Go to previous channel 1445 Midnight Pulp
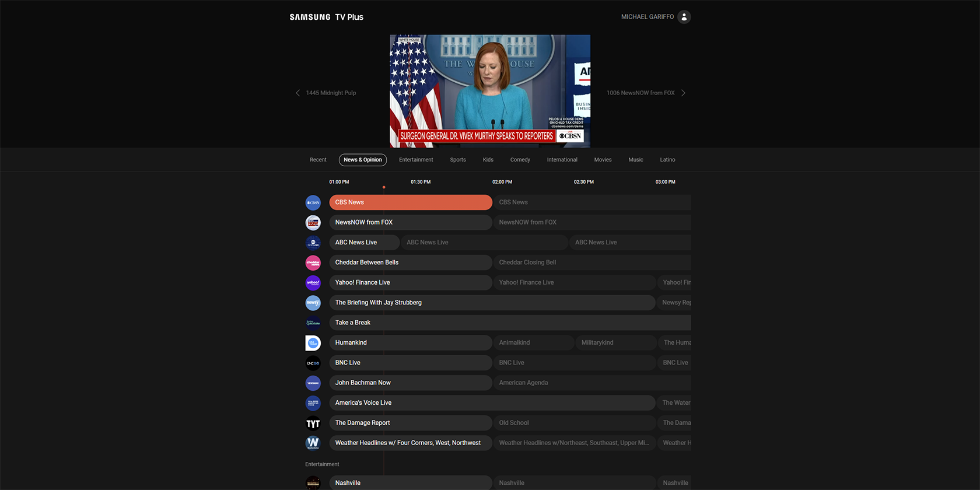Screen dimensions: 980x490 coord(325,93)
